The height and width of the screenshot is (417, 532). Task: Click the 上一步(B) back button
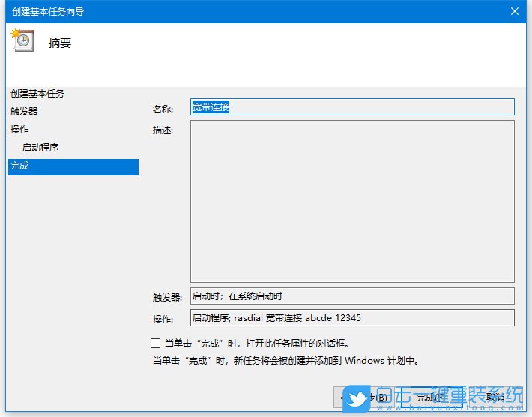(x=366, y=397)
